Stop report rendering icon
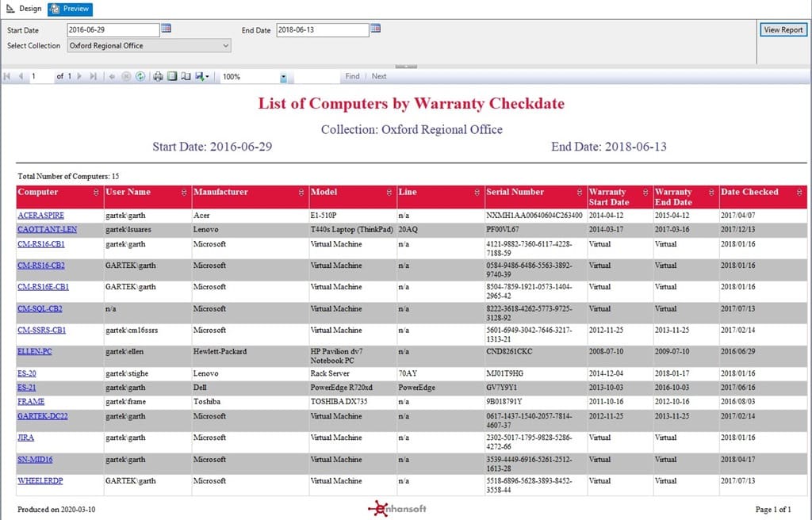 click(126, 76)
